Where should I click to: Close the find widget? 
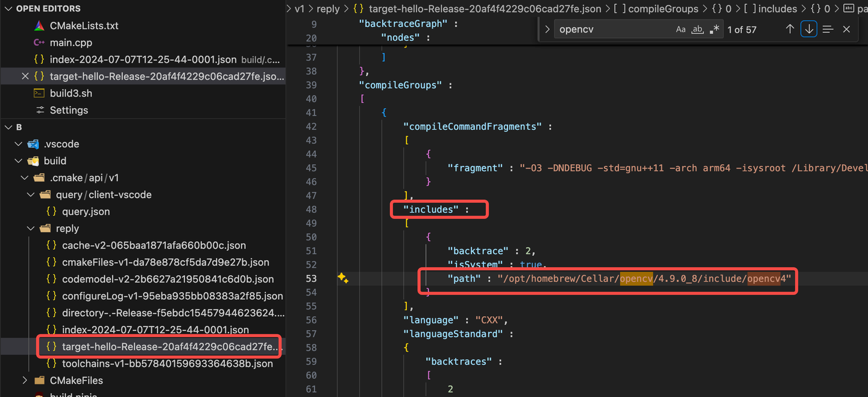pos(846,28)
